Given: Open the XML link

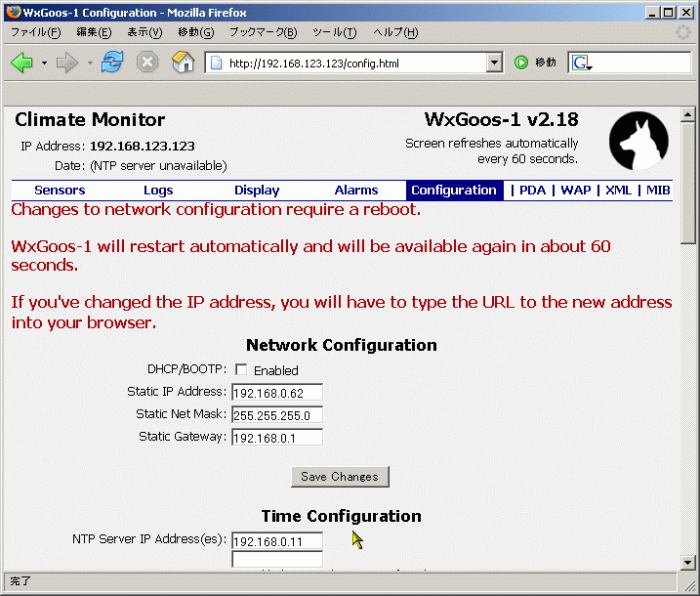Looking at the screenshot, I should tap(619, 191).
